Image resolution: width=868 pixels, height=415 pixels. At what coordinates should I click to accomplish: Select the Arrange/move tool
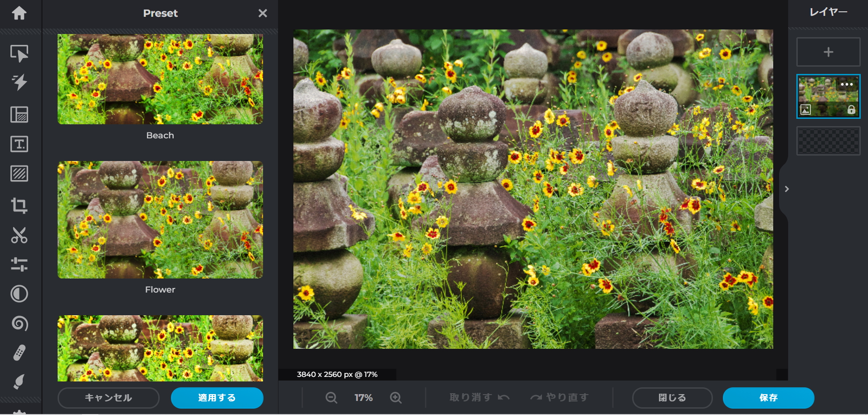coord(19,53)
